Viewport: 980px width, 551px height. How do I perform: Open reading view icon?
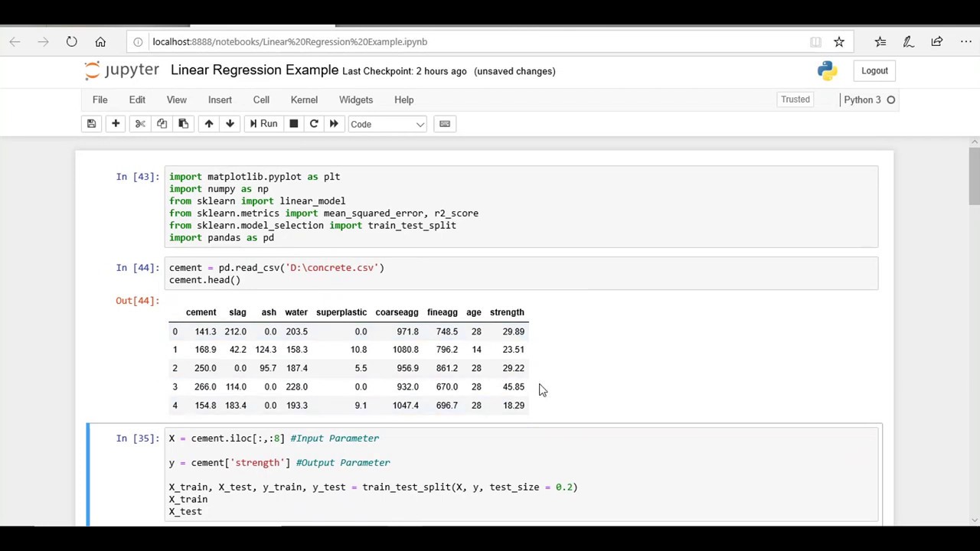click(x=815, y=41)
